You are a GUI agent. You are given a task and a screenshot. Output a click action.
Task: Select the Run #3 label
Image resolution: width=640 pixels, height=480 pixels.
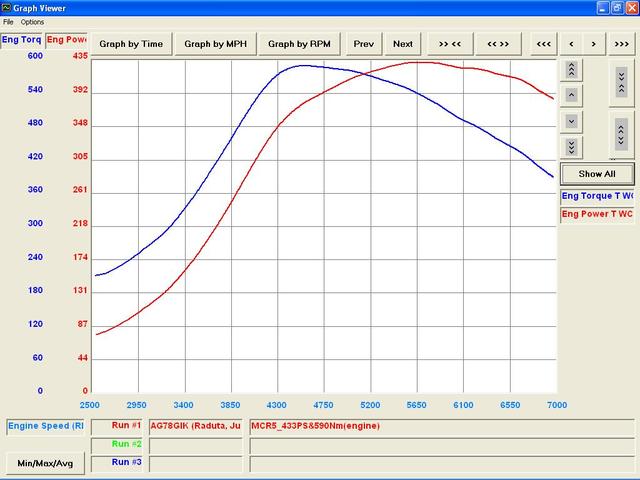click(x=116, y=463)
